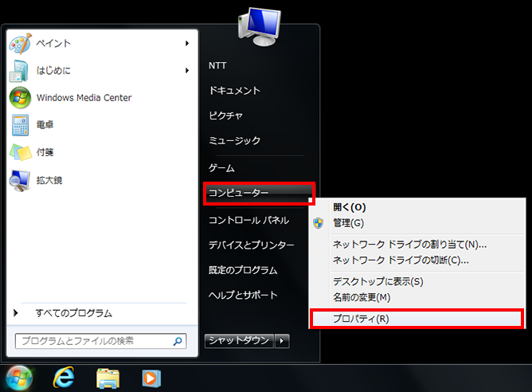Open Internet Explorer from the taskbar
This screenshot has height=392, width=532.
tap(65, 377)
